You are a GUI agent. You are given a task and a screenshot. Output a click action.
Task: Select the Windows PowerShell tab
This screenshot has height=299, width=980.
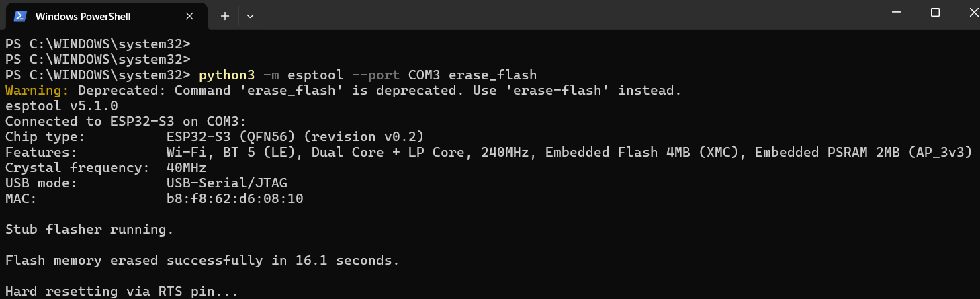point(83,16)
